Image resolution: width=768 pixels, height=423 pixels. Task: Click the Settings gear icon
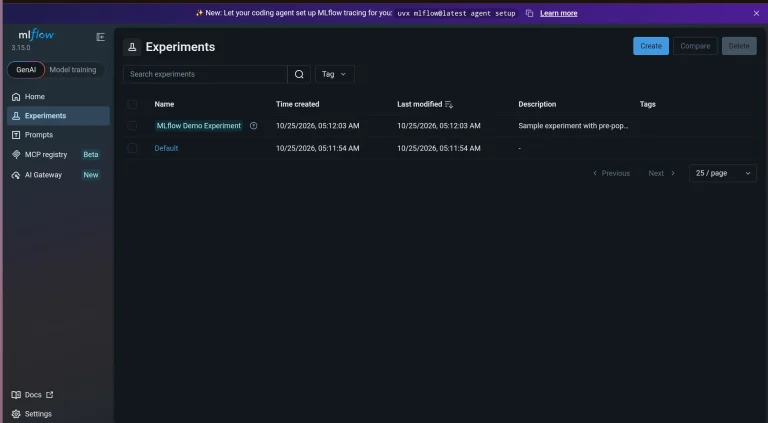click(x=16, y=414)
